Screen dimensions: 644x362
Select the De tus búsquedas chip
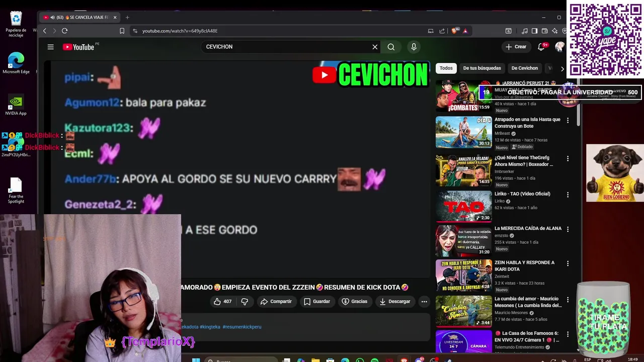point(482,68)
